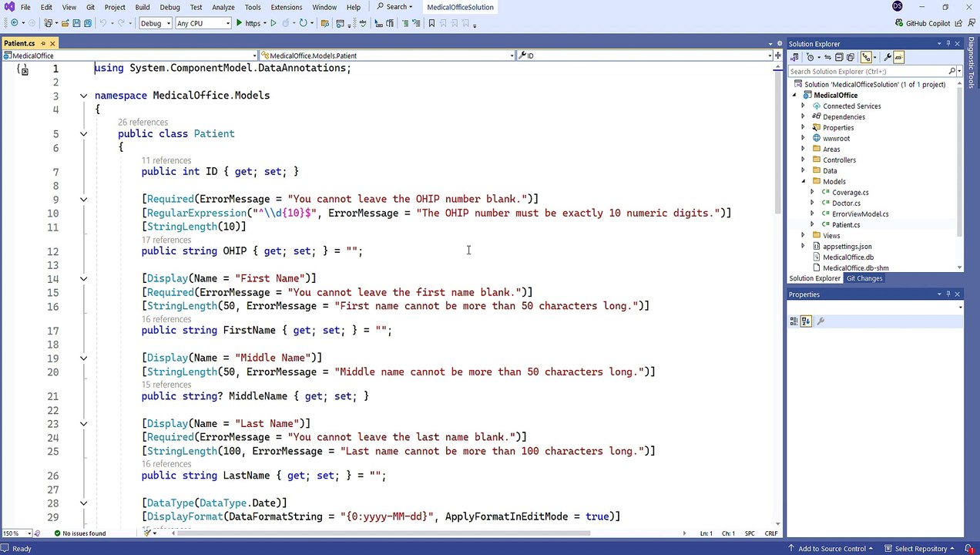The width and height of the screenshot is (980, 555).
Task: Open the File menu
Action: click(x=25, y=7)
